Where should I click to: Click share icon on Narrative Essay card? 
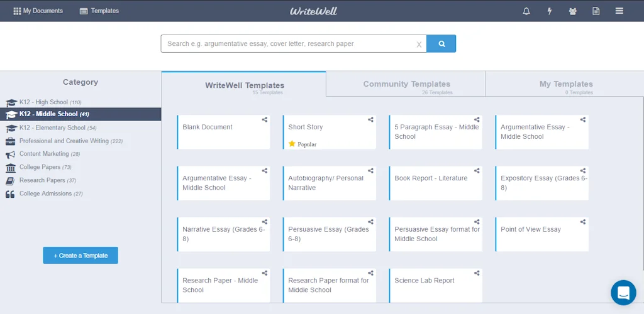click(265, 222)
